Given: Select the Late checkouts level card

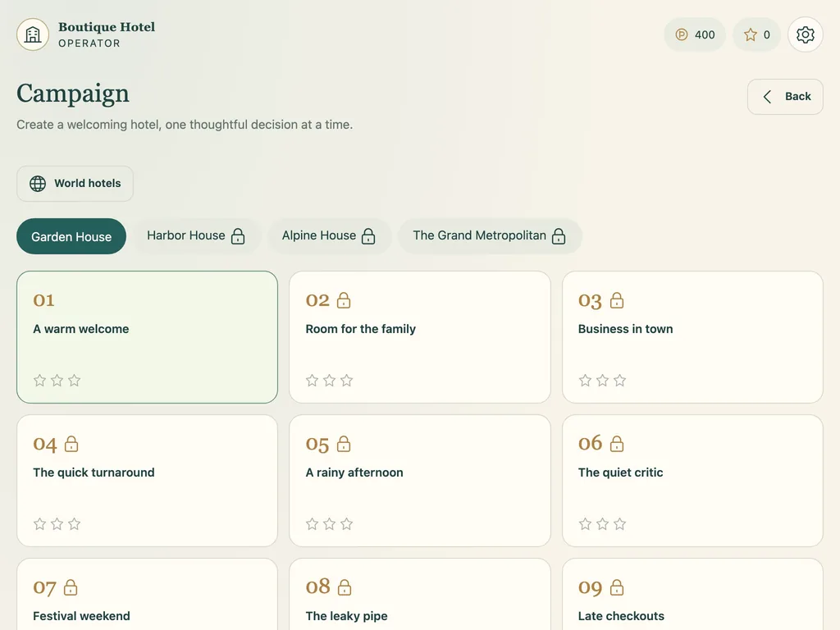Looking at the screenshot, I should [x=692, y=594].
